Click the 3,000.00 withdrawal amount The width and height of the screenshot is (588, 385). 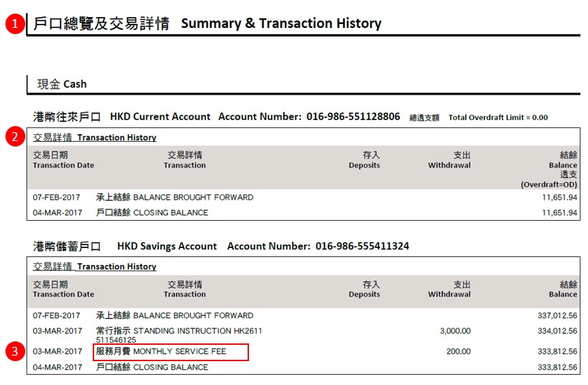(454, 331)
